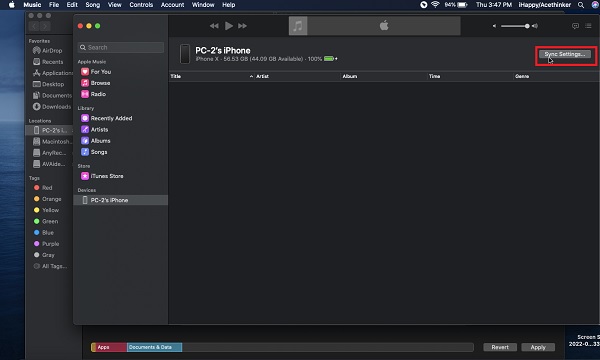Select the Yellow tag in Finder

coord(46,210)
